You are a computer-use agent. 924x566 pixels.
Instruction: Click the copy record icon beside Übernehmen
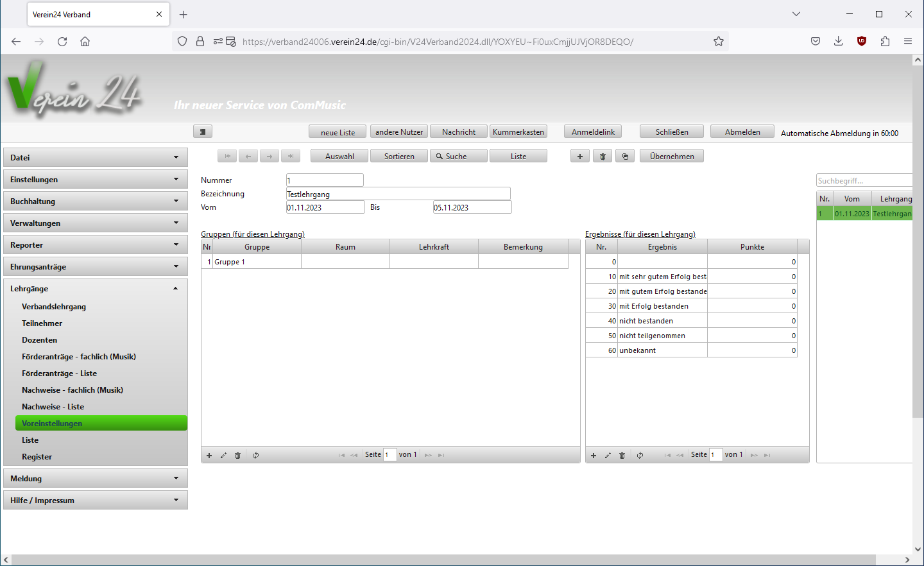(625, 156)
